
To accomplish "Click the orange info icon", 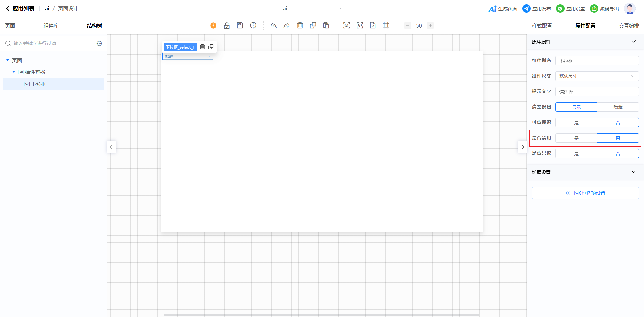I will (x=213, y=25).
